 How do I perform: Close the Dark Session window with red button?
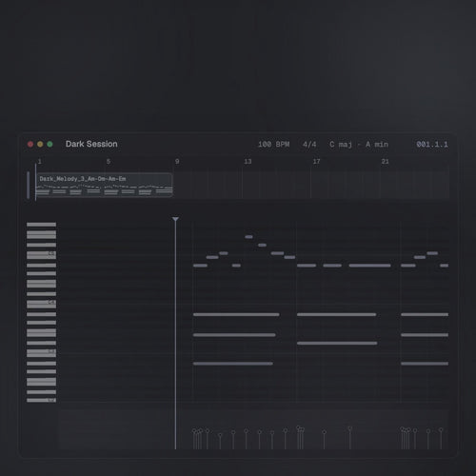click(x=30, y=145)
